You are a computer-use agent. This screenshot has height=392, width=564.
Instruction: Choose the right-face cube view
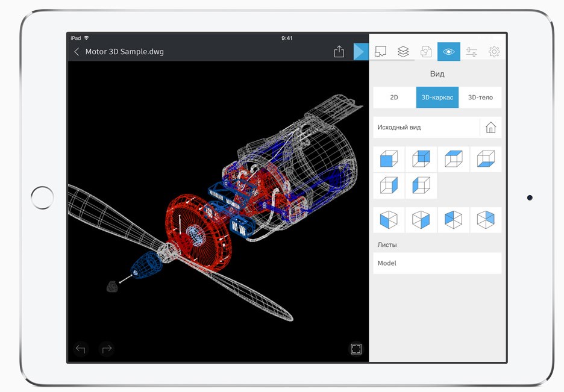coord(389,185)
